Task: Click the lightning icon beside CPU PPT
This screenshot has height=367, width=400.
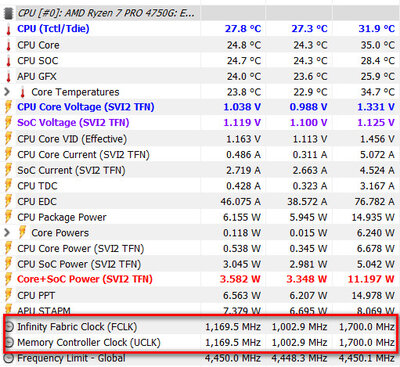Action: pos(8,295)
